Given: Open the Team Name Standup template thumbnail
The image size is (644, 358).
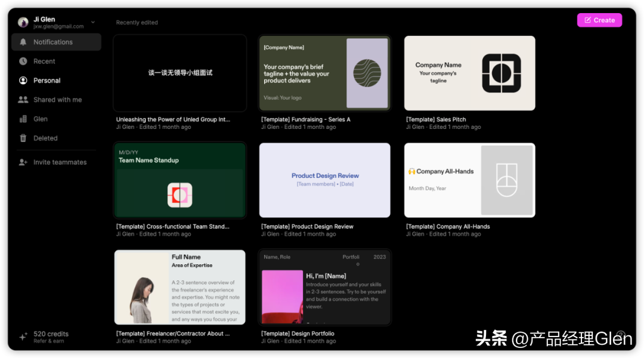Looking at the screenshot, I should 180,180.
